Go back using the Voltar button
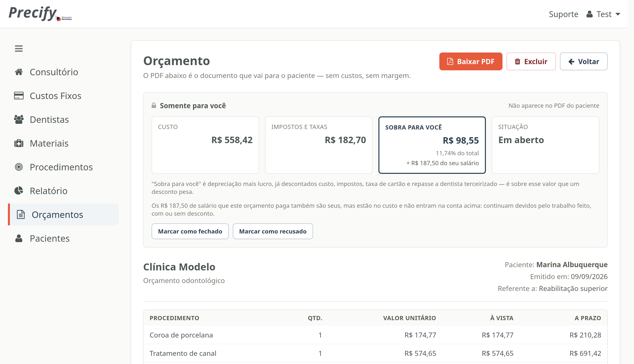 coord(584,61)
